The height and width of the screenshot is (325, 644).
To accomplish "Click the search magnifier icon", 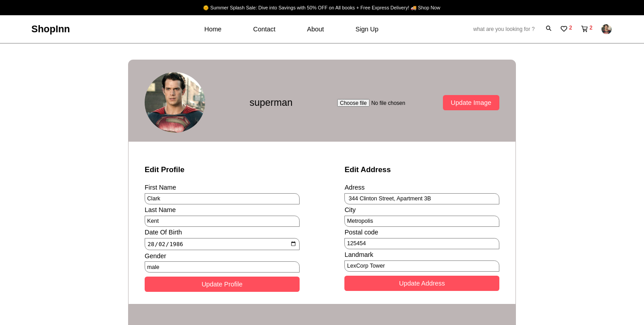I will [x=549, y=29].
